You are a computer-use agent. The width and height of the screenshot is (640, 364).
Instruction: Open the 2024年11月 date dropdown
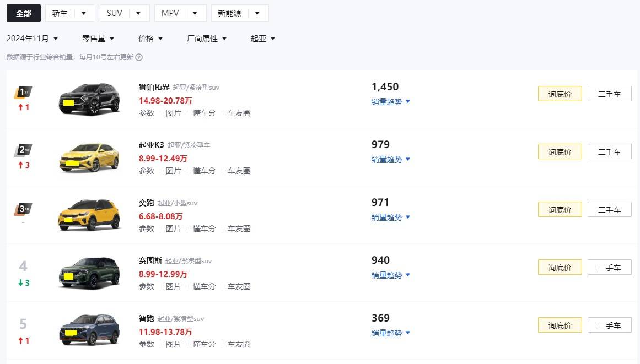[x=32, y=39]
